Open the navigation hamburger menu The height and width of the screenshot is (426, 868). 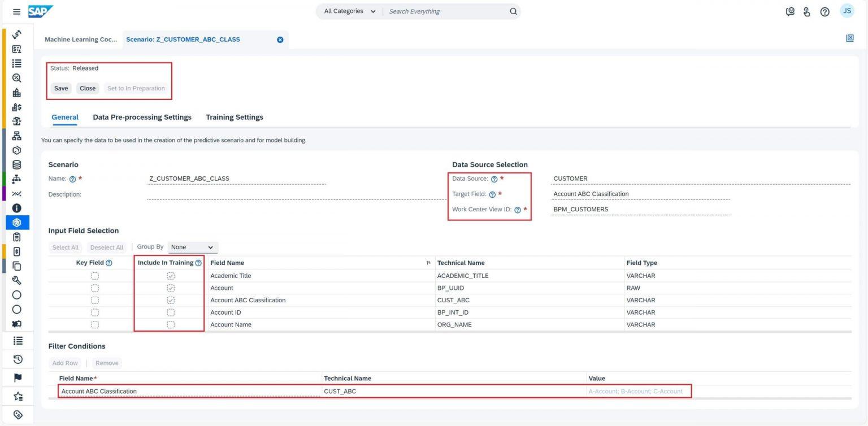click(x=16, y=11)
